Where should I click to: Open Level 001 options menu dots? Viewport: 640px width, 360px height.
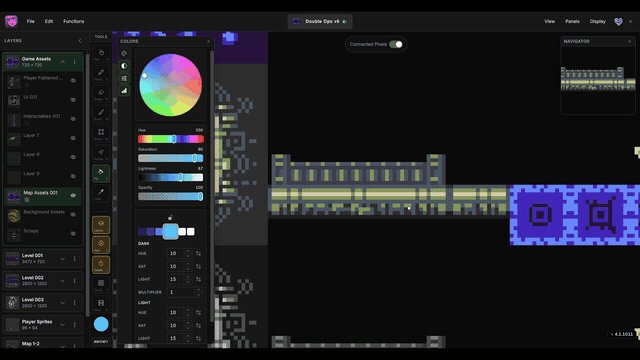[74, 259]
